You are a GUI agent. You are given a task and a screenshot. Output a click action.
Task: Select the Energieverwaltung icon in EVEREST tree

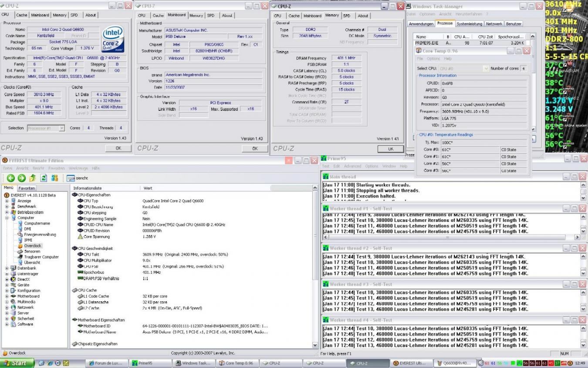pyautogui.click(x=20, y=235)
